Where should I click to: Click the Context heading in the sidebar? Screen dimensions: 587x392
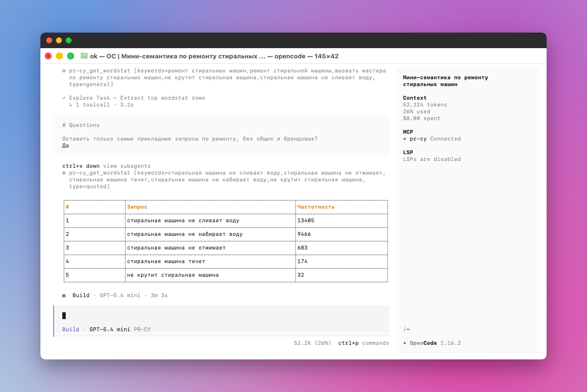[415, 98]
